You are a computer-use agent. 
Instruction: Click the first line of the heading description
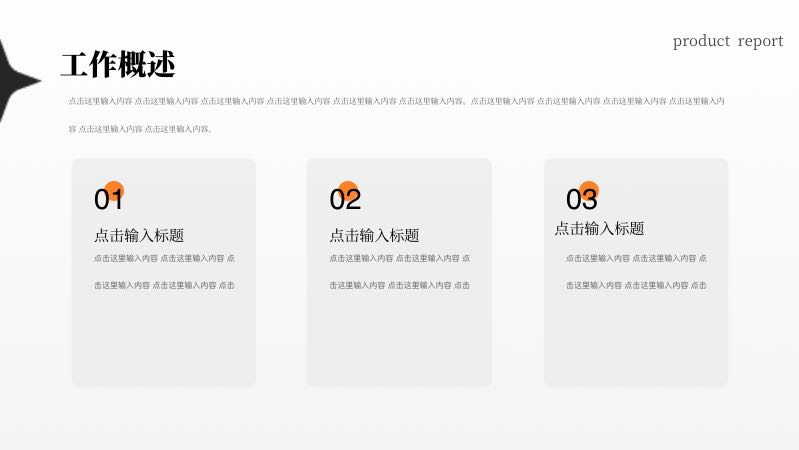click(x=396, y=101)
